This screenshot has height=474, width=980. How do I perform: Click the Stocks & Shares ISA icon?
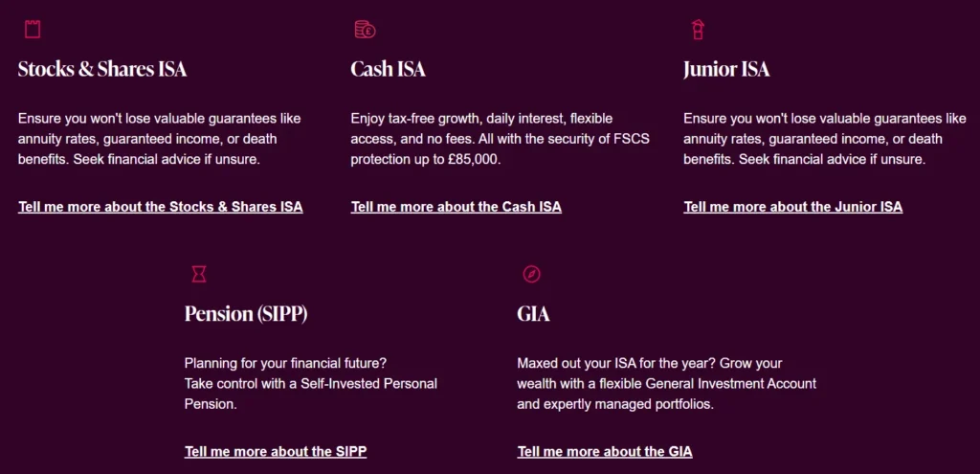33,30
